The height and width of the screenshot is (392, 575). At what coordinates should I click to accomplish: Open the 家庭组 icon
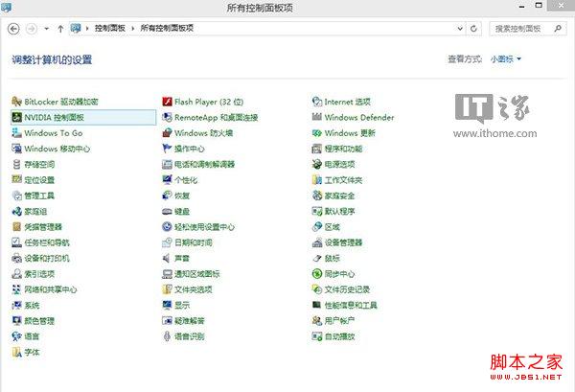tap(17, 211)
